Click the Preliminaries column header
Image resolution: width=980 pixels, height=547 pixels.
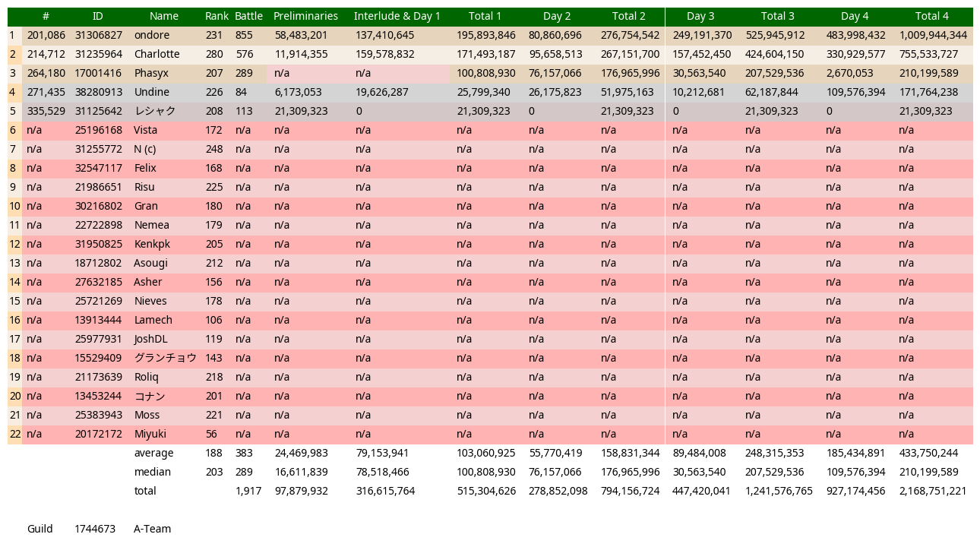(x=305, y=16)
